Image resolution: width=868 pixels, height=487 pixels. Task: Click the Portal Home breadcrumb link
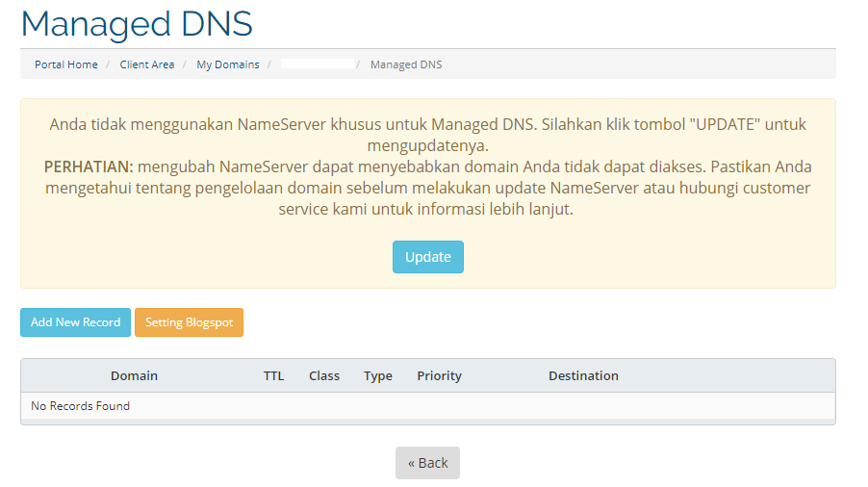(x=66, y=64)
